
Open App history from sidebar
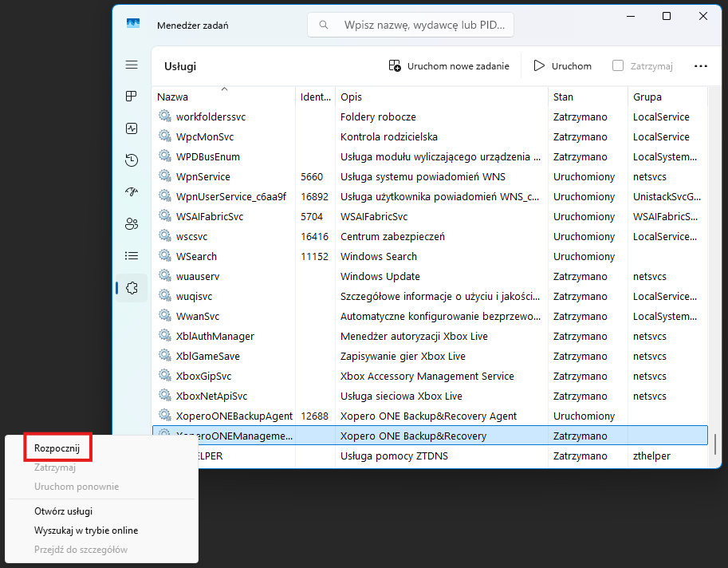[x=132, y=160]
